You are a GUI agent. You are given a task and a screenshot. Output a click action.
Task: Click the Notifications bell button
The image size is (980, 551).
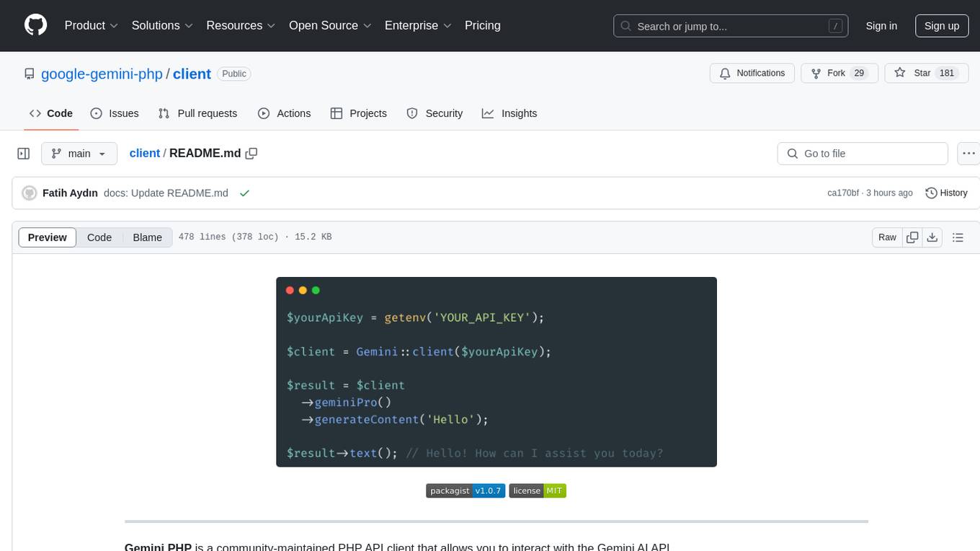coord(752,74)
